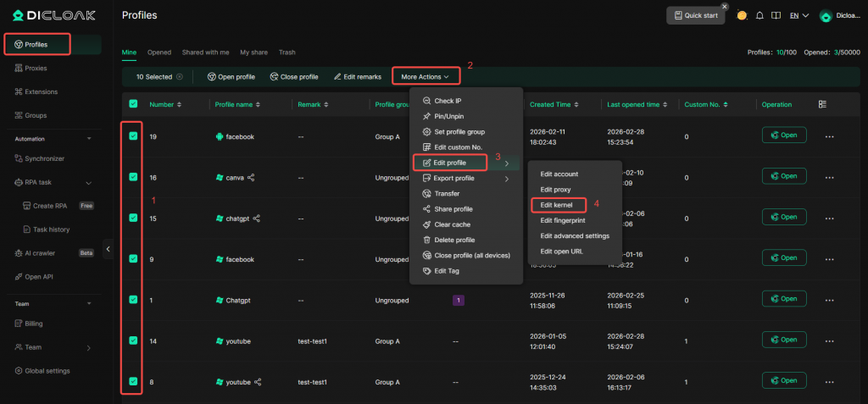Uncheck the checkbox for profile 19
The image size is (868, 404).
coord(133,136)
